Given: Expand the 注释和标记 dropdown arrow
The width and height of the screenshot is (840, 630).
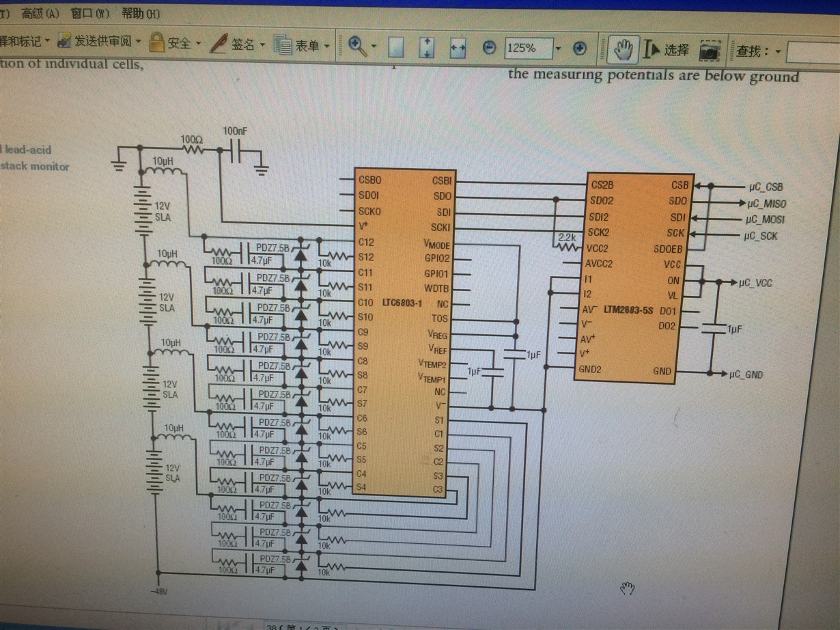Looking at the screenshot, I should pos(47,41).
